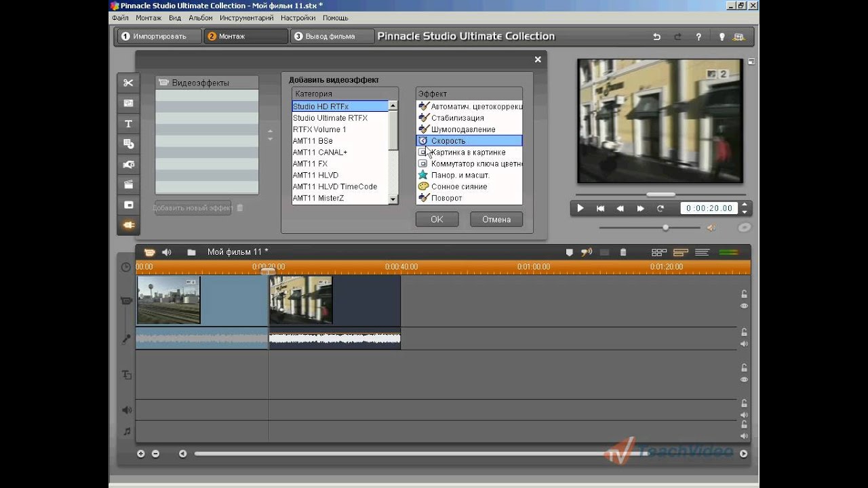Switch to the text list view icon

pyautogui.click(x=703, y=252)
